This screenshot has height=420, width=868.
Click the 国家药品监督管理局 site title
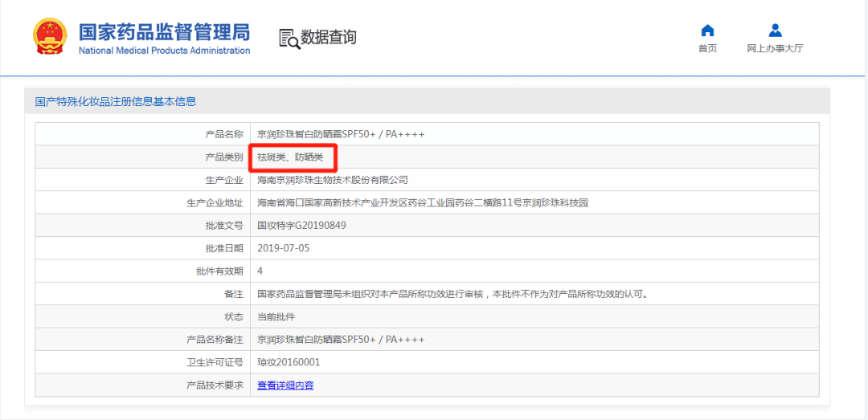[164, 32]
